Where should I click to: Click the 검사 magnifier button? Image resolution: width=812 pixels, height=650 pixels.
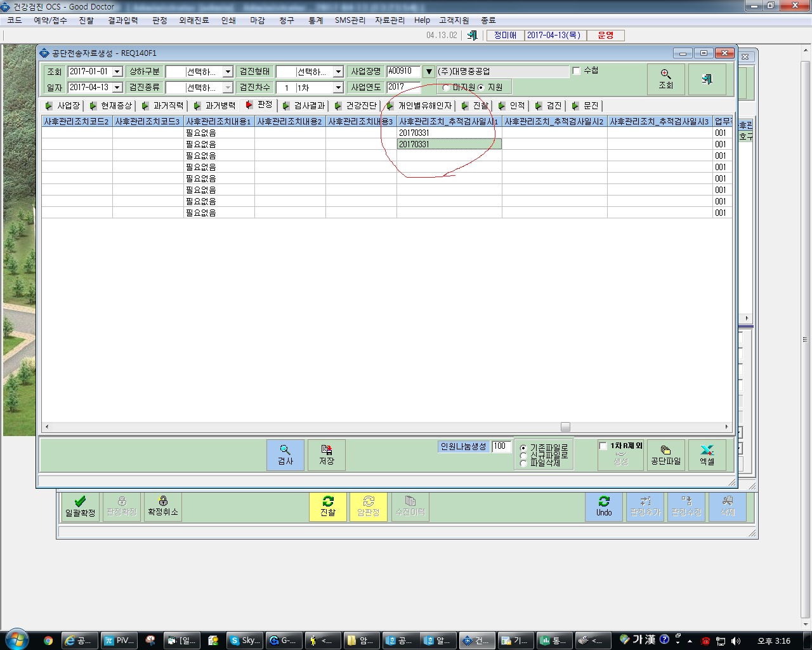click(x=285, y=454)
